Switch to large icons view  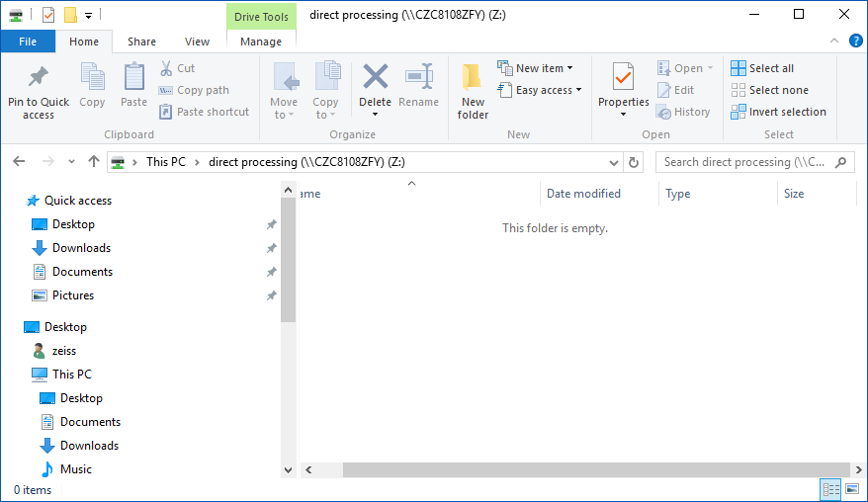point(851,489)
